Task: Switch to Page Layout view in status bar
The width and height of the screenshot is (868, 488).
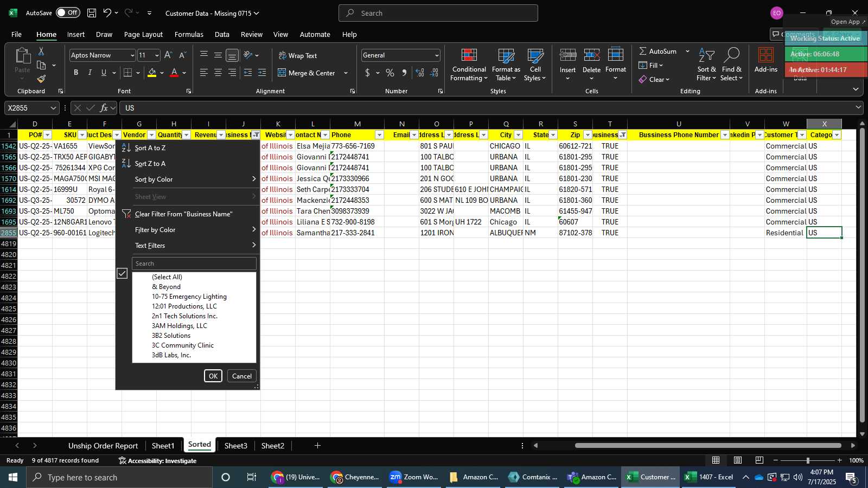Action: 738,460
